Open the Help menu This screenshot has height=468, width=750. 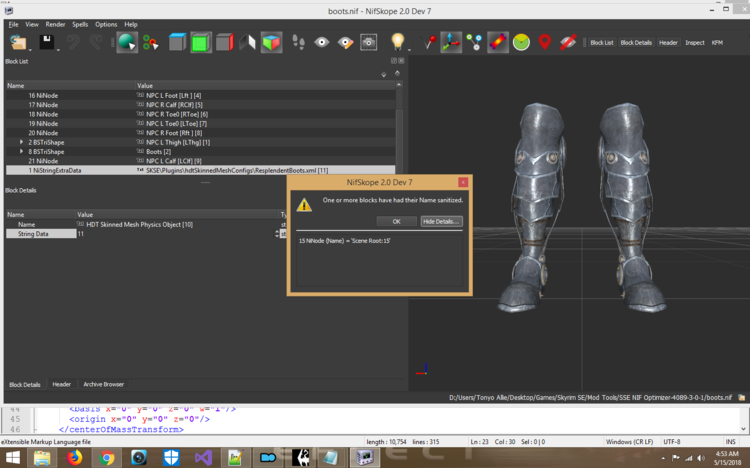click(131, 24)
